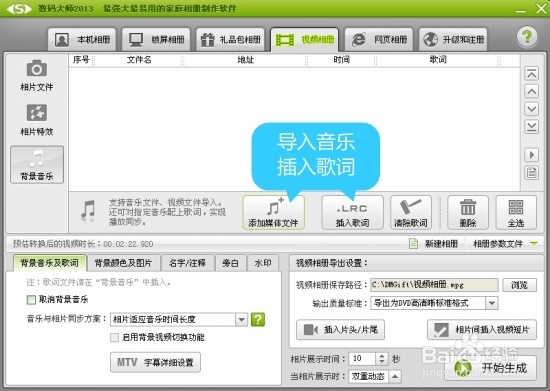
Task: Enable 启用背景视频切换功能 checkbox
Action: [x=114, y=337]
